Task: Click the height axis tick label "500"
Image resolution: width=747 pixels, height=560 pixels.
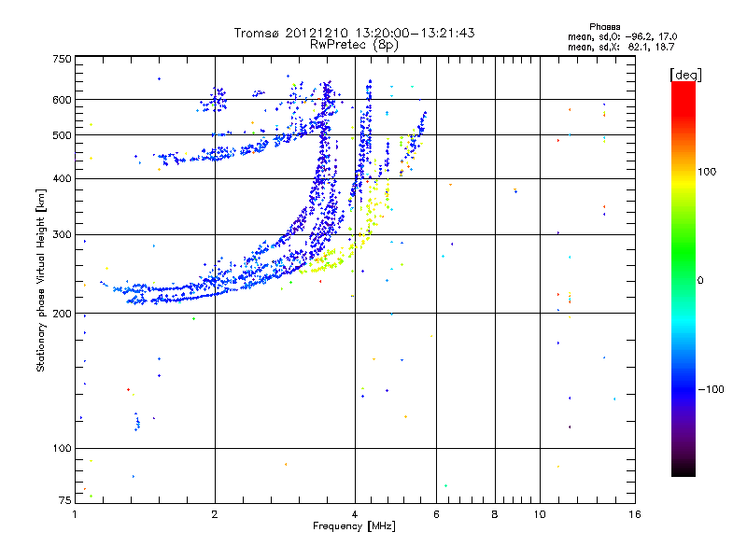Action: pyautogui.click(x=62, y=135)
